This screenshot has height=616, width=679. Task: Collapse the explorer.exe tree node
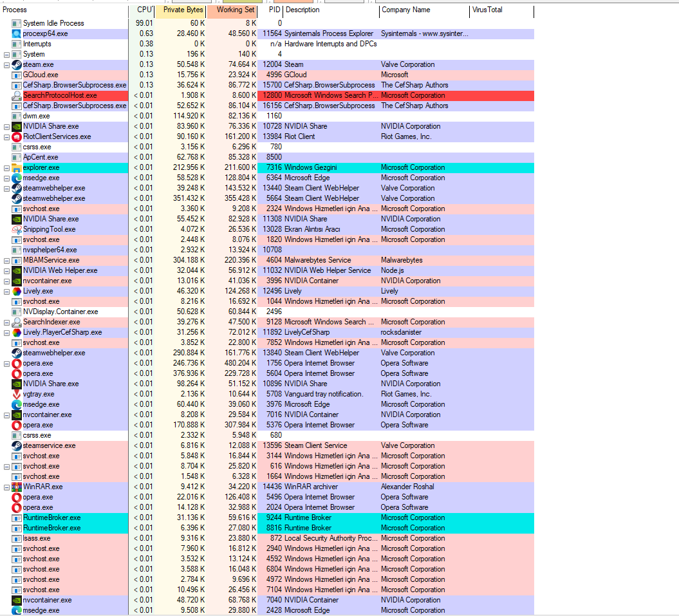coord(6,168)
